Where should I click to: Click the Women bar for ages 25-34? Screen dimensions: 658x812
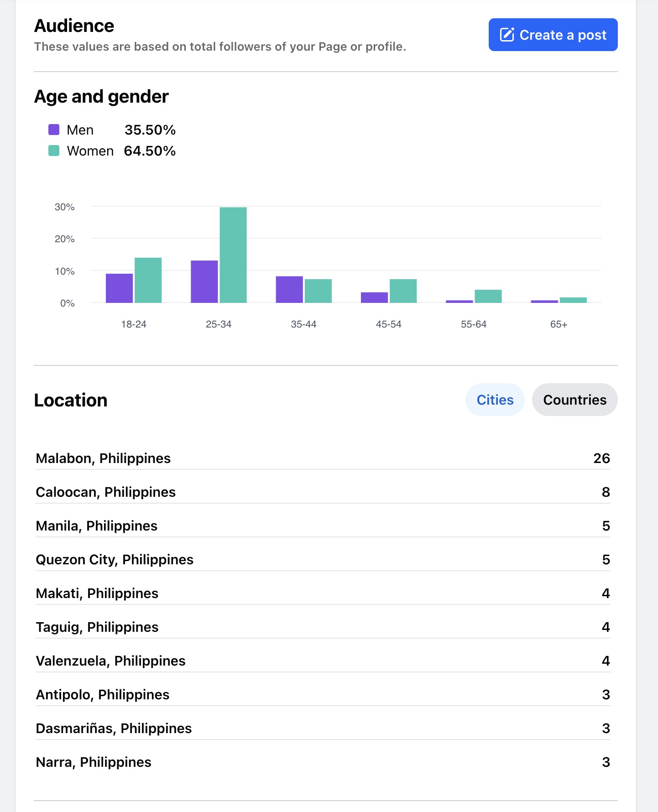pos(233,255)
